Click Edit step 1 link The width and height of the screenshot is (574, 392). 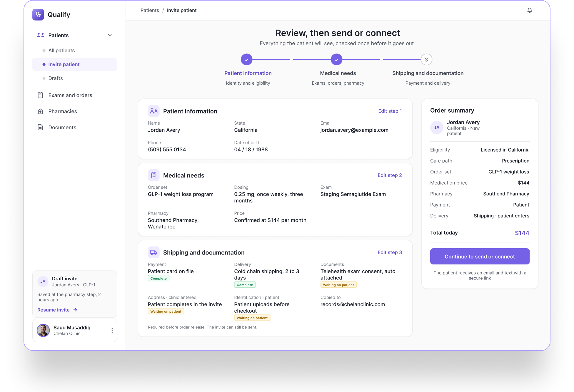[390, 111]
